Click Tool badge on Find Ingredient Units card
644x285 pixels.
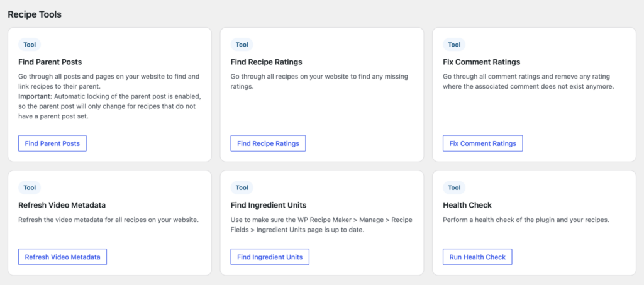pyautogui.click(x=242, y=187)
